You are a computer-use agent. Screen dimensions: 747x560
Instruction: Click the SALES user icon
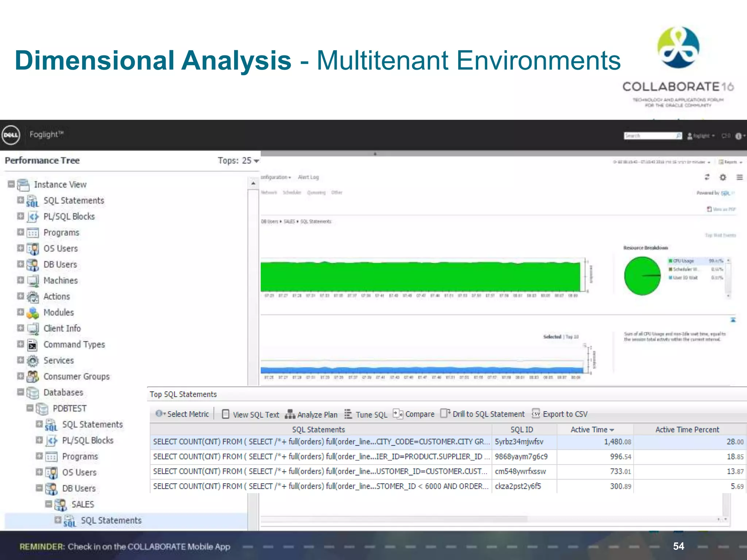point(61,505)
